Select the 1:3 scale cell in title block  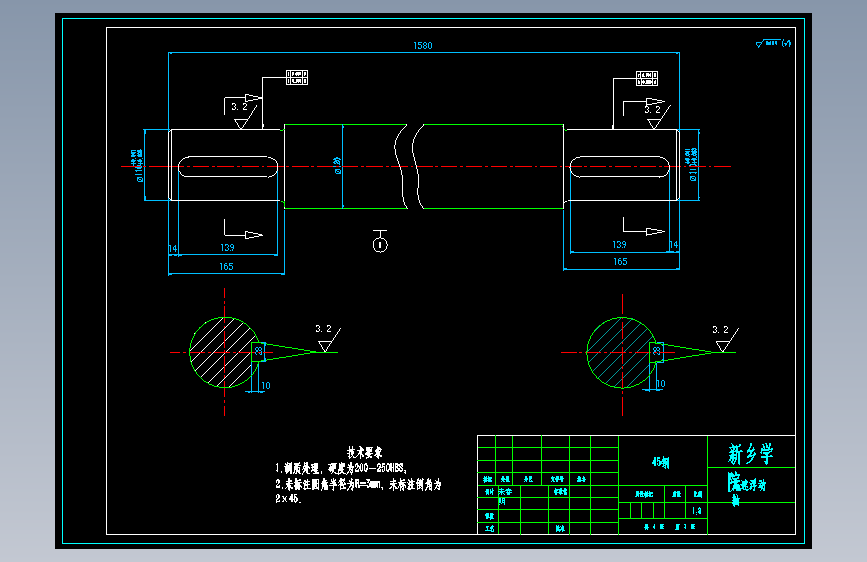click(697, 511)
